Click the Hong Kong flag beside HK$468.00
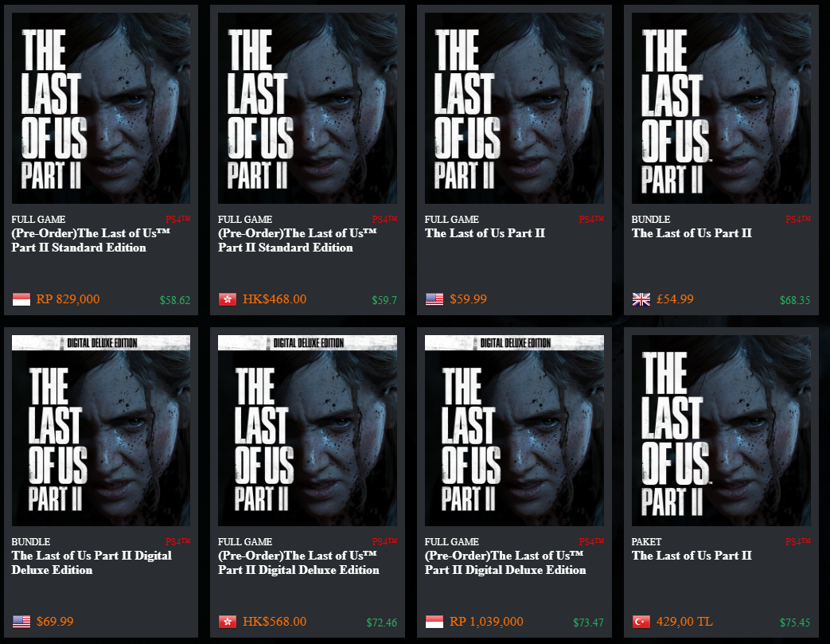Viewport: 830px width, 644px height. (228, 299)
